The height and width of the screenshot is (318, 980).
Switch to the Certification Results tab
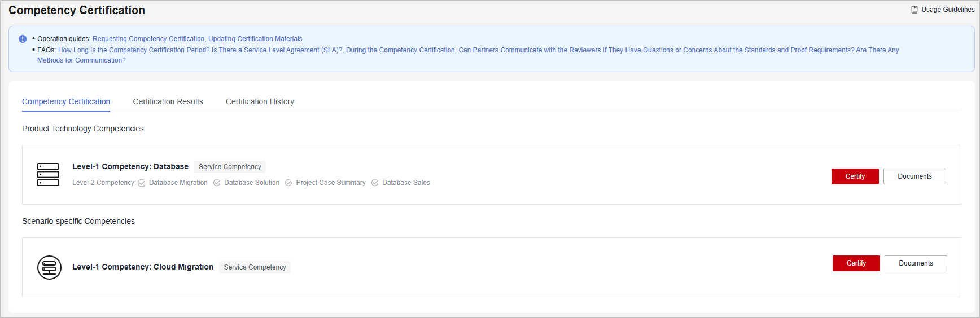(x=168, y=101)
